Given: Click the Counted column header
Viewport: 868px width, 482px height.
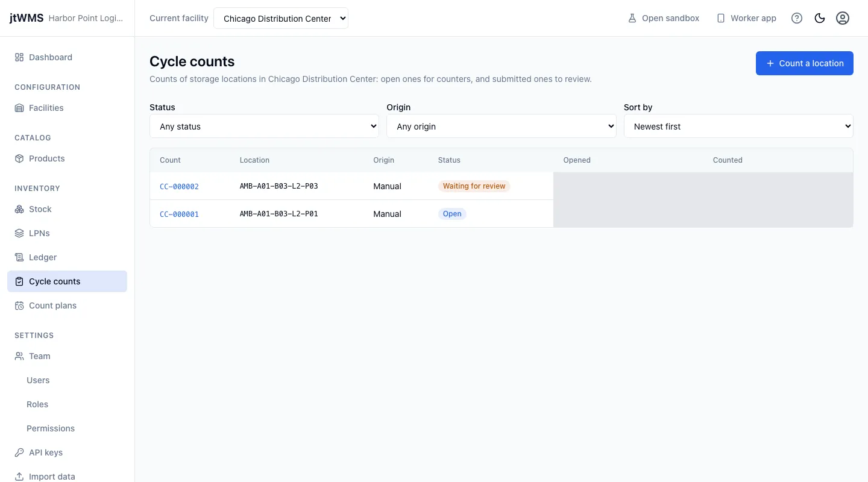Looking at the screenshot, I should (728, 160).
